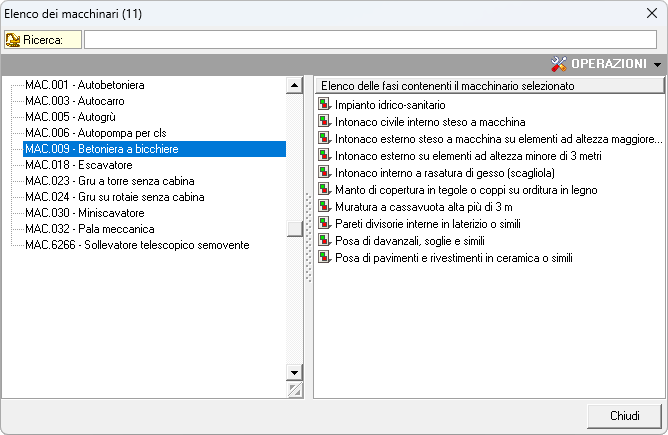Click icon next to Muratura a cassavuota
Screen dimensions: 668x435
point(324,206)
